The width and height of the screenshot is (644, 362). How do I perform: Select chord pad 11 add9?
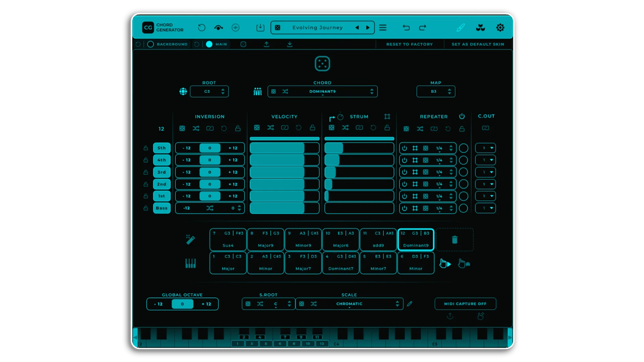378,240
